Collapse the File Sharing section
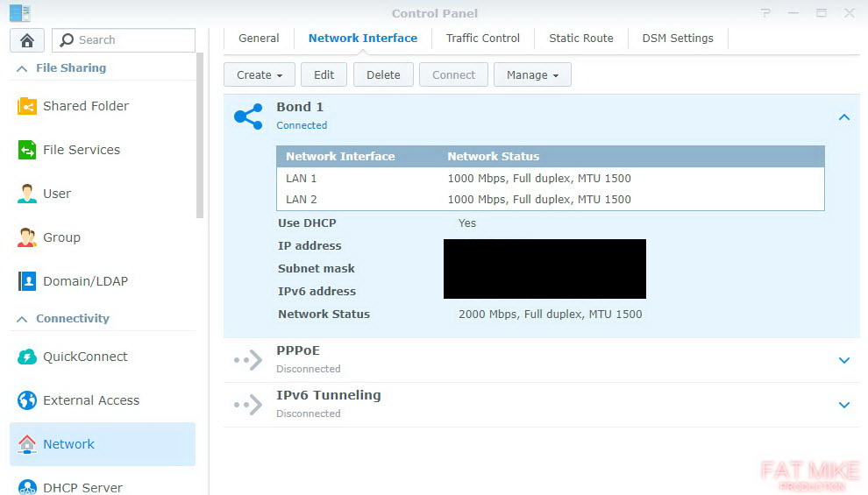The image size is (868, 495). point(22,68)
